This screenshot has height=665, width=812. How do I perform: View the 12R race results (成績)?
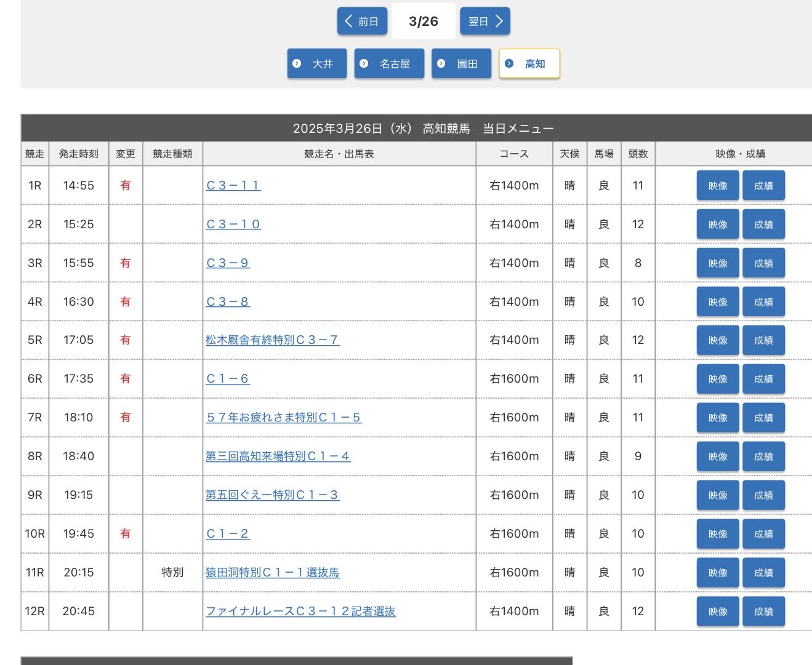(x=763, y=611)
